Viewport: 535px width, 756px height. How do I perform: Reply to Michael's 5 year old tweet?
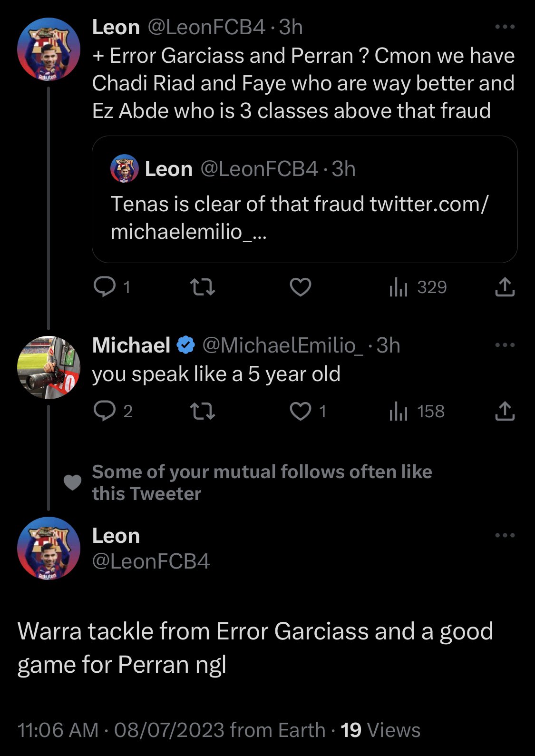point(113,411)
